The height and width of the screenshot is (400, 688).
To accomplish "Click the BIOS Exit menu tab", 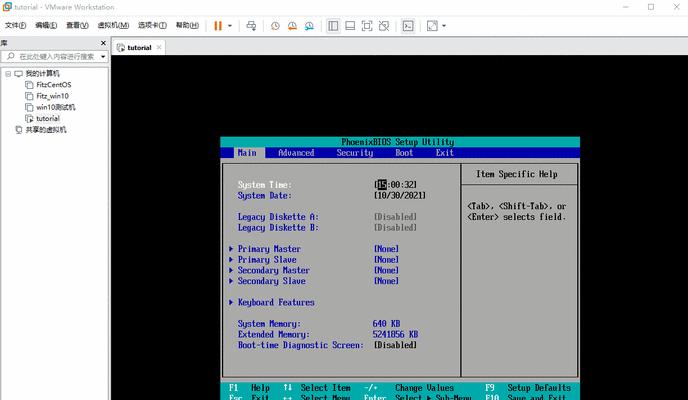I will [444, 153].
